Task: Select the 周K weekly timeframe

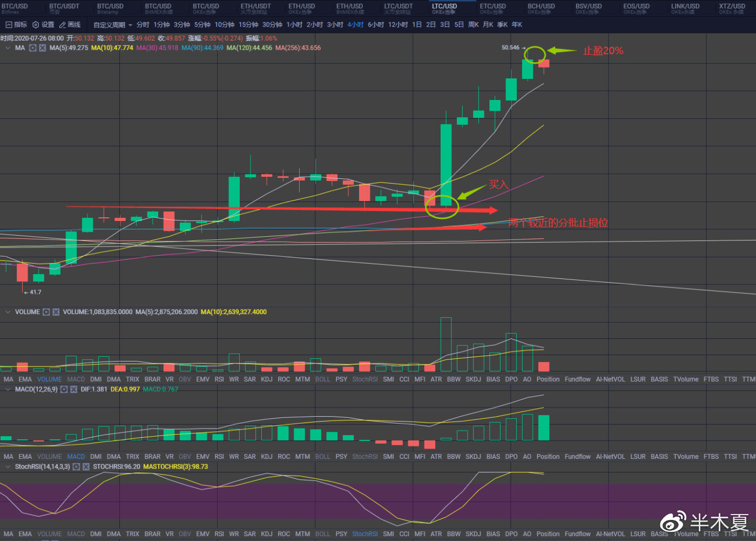Action: [x=474, y=25]
